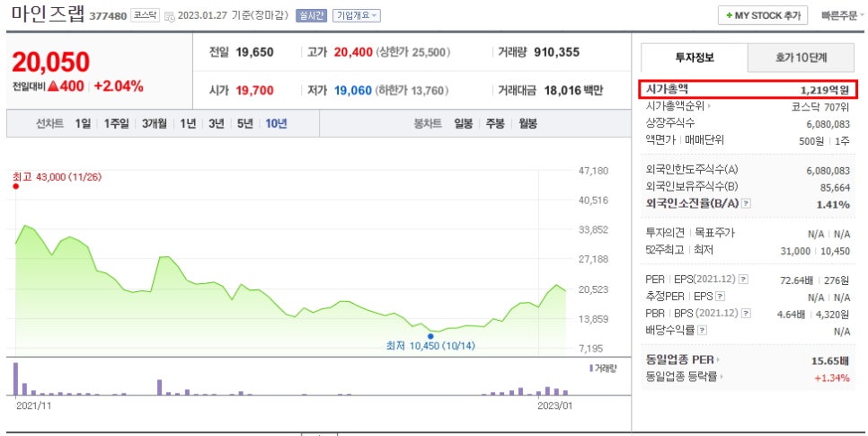Click the help icon next to PER EPS(2021.12)
The image size is (868, 436).
(743, 280)
